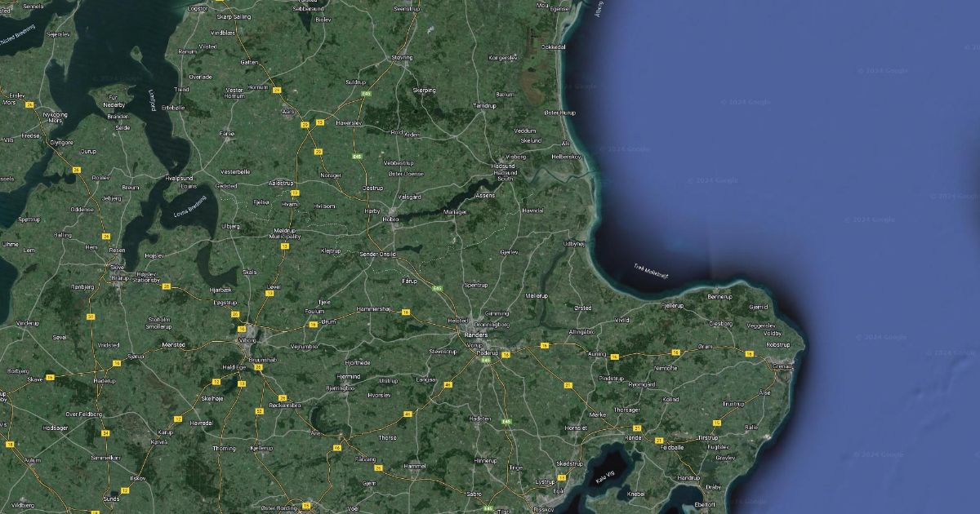Select the Nykøbing Mors label

click(x=55, y=117)
